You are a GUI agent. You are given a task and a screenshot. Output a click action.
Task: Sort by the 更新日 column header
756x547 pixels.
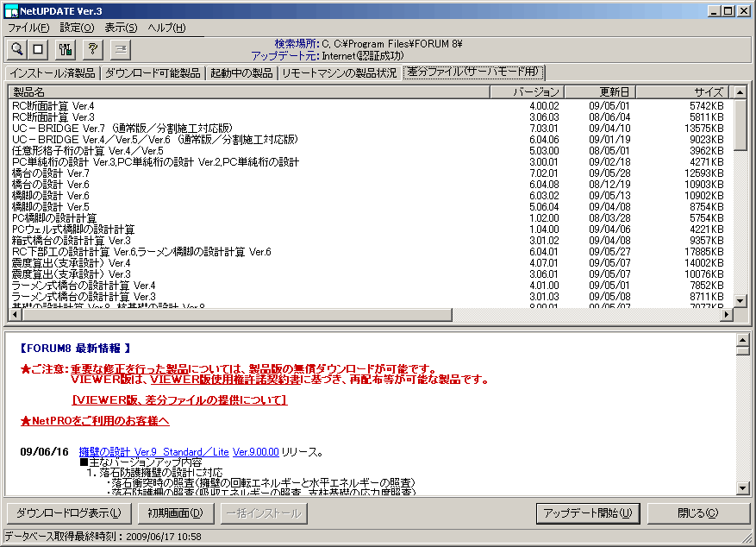[x=600, y=91]
